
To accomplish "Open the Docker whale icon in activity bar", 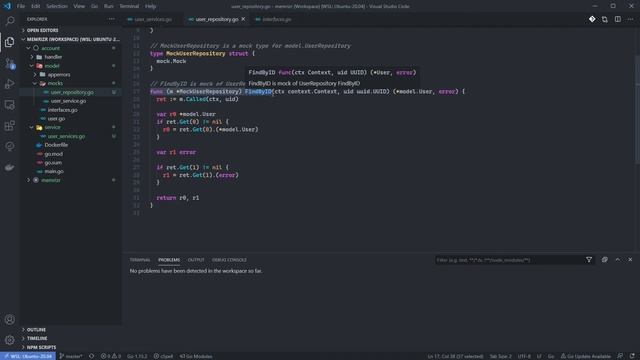I will pos(10,167).
